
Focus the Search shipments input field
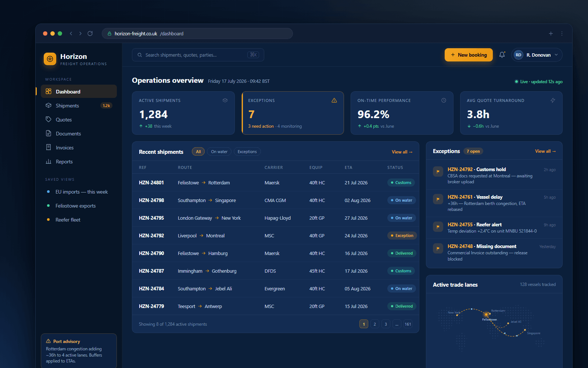point(198,55)
